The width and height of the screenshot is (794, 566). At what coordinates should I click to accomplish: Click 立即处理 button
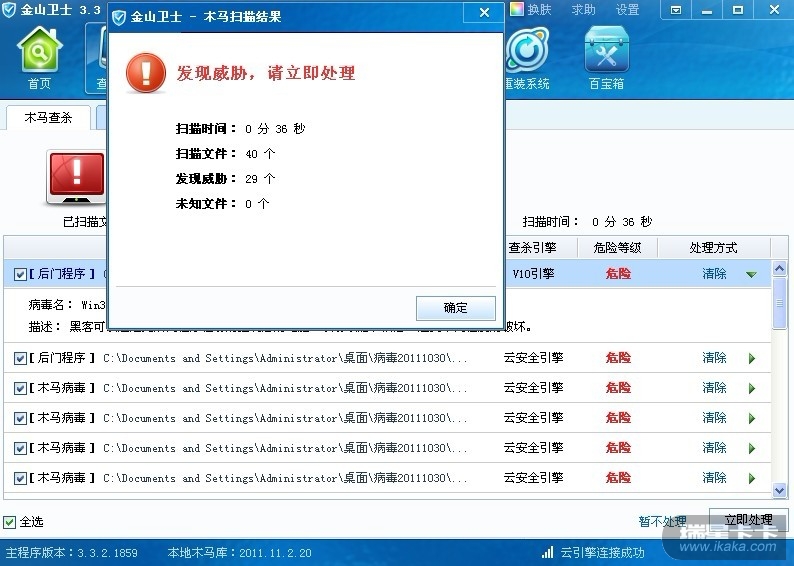click(748, 520)
